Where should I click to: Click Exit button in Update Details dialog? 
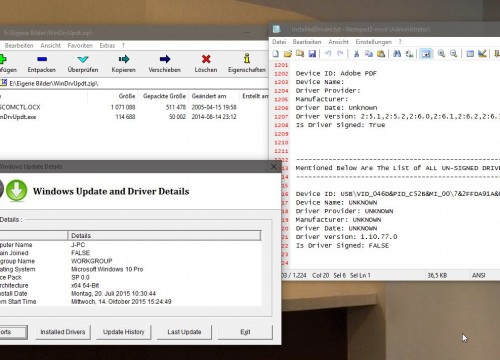(x=245, y=332)
